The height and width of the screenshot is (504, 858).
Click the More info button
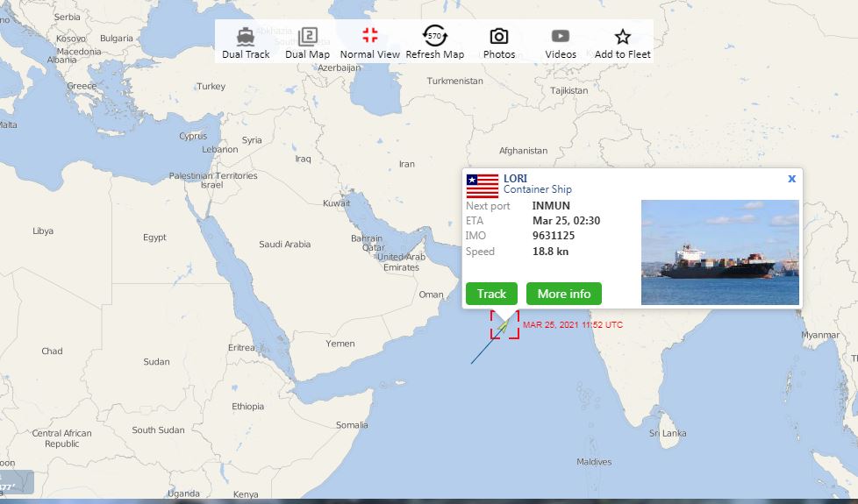(563, 294)
